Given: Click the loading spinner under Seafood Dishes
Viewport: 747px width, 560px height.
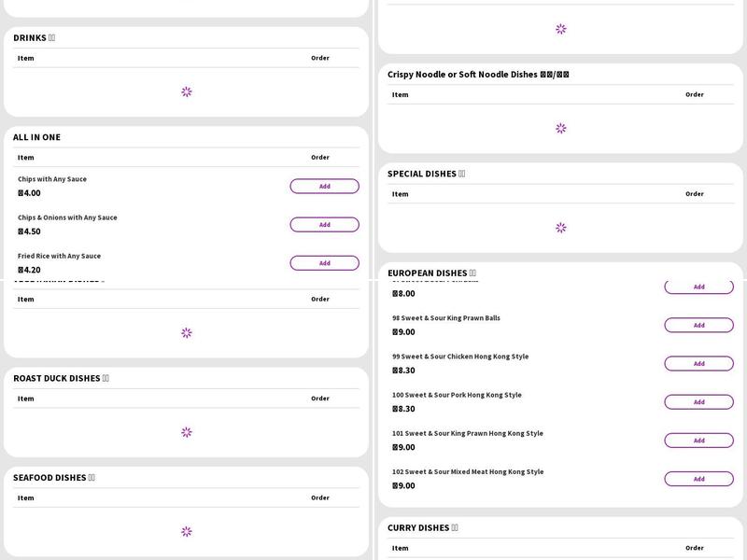Looking at the screenshot, I should coord(187,531).
